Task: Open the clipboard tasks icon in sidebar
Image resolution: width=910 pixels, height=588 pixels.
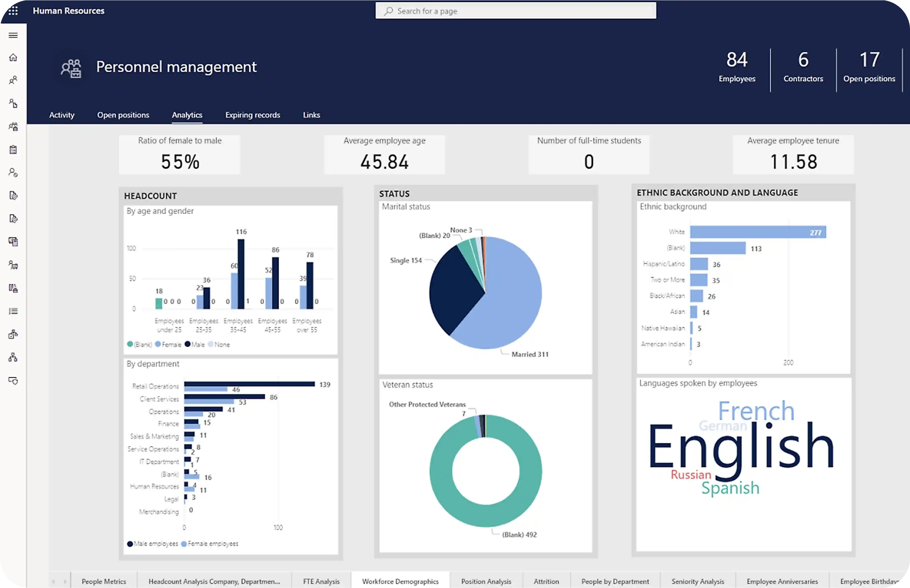Action: [13, 150]
